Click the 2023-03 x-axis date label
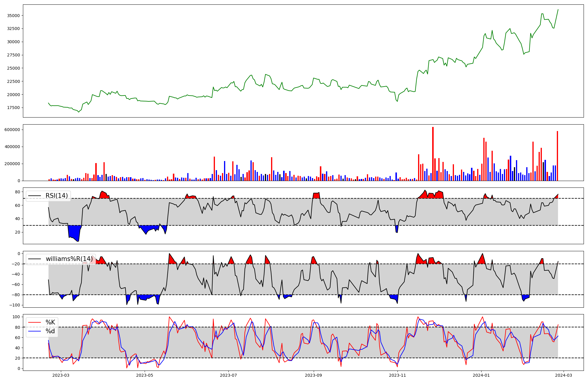Viewport: 588px width, 382px height. pos(61,375)
